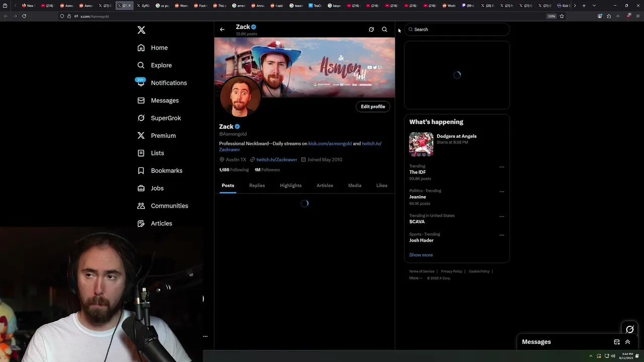The height and width of the screenshot is (362, 644).
Task: Bookmark this page with the star icon
Action: (x=561, y=16)
